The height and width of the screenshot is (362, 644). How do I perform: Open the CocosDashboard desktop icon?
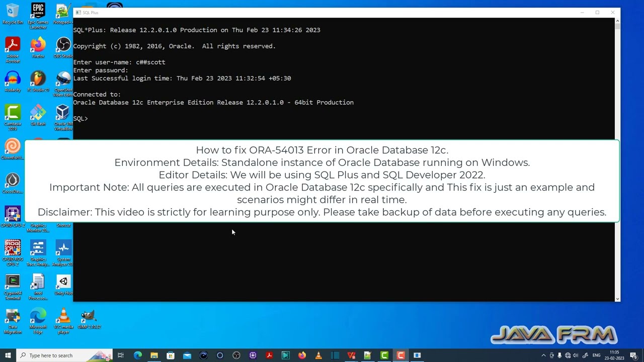point(13,183)
